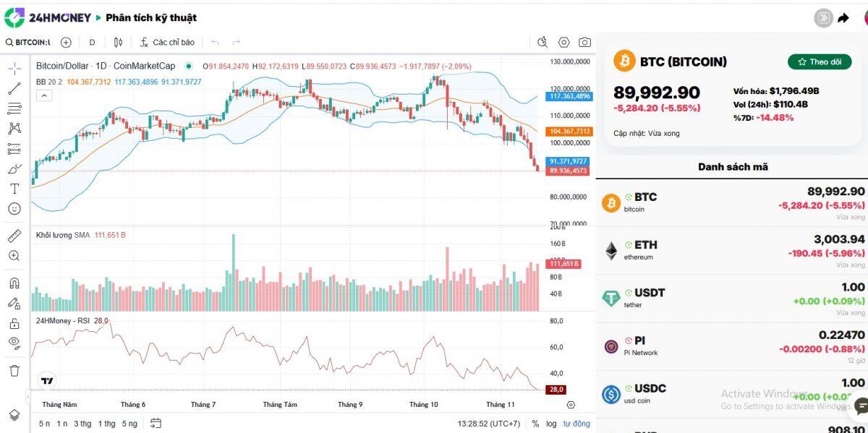Open the candle chart style selector
The width and height of the screenshot is (868, 433).
click(118, 42)
